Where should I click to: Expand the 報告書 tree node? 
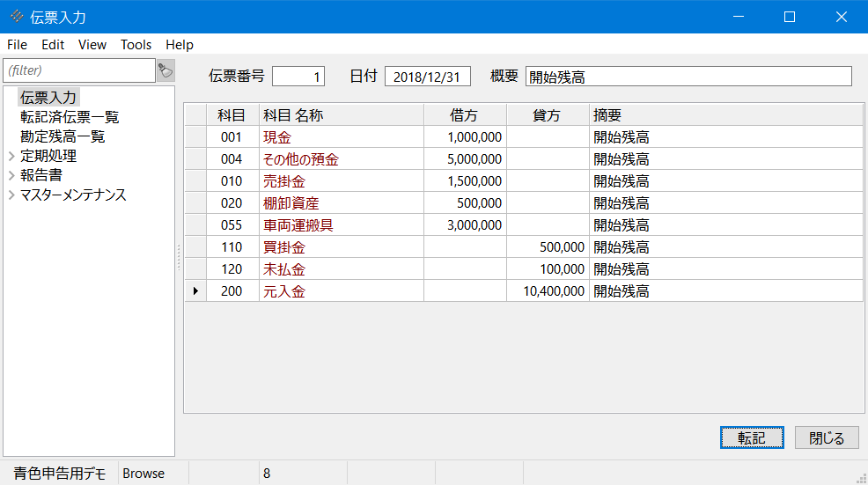click(11, 175)
